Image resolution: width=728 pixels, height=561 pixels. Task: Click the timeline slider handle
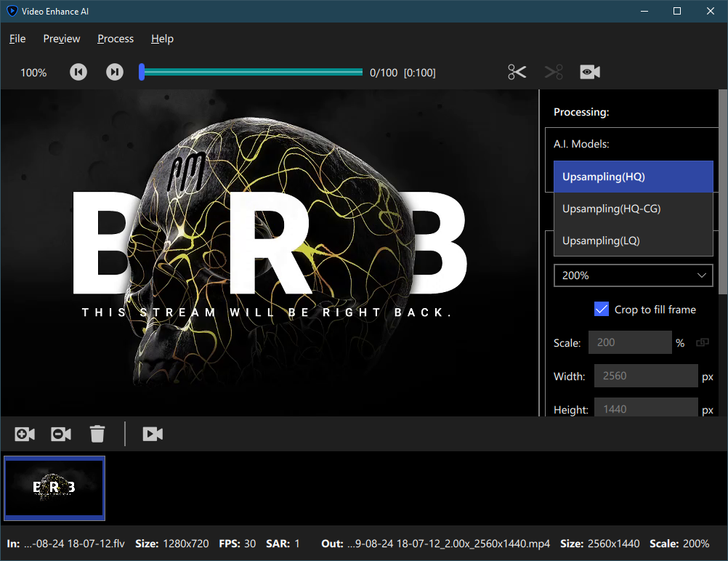point(142,72)
